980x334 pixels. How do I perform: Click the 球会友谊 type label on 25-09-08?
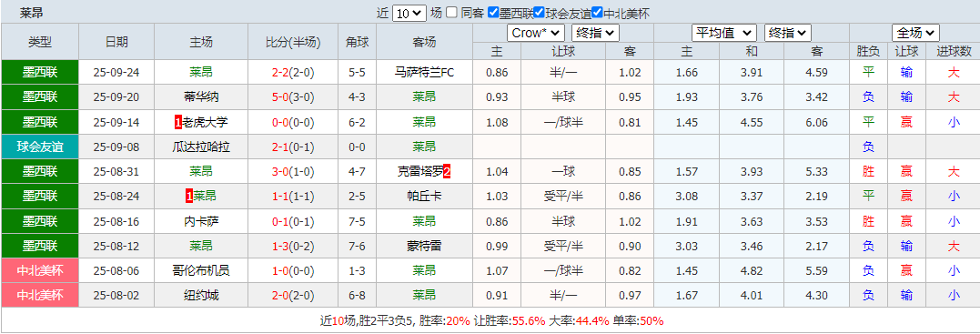(x=40, y=147)
